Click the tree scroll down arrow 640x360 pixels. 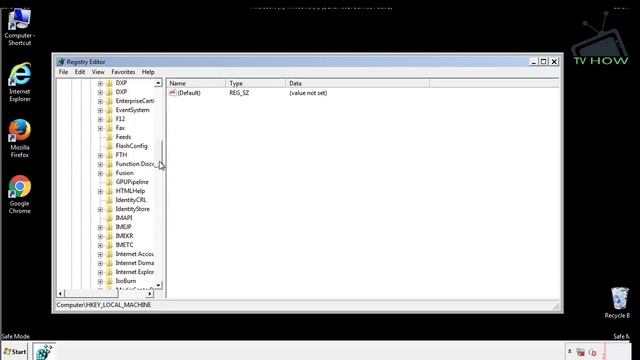[x=158, y=285]
